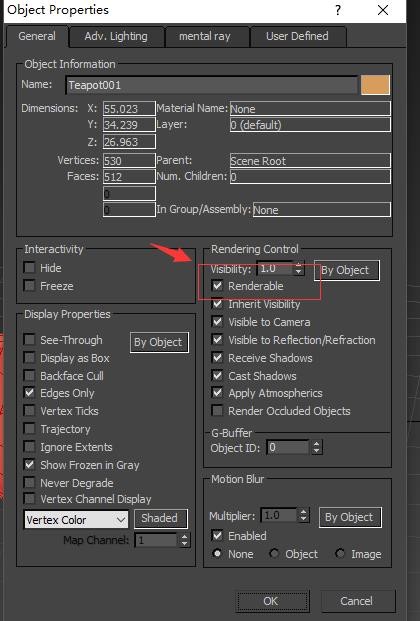Click the orange object color swatch
This screenshot has height=621, width=420.
[375, 85]
